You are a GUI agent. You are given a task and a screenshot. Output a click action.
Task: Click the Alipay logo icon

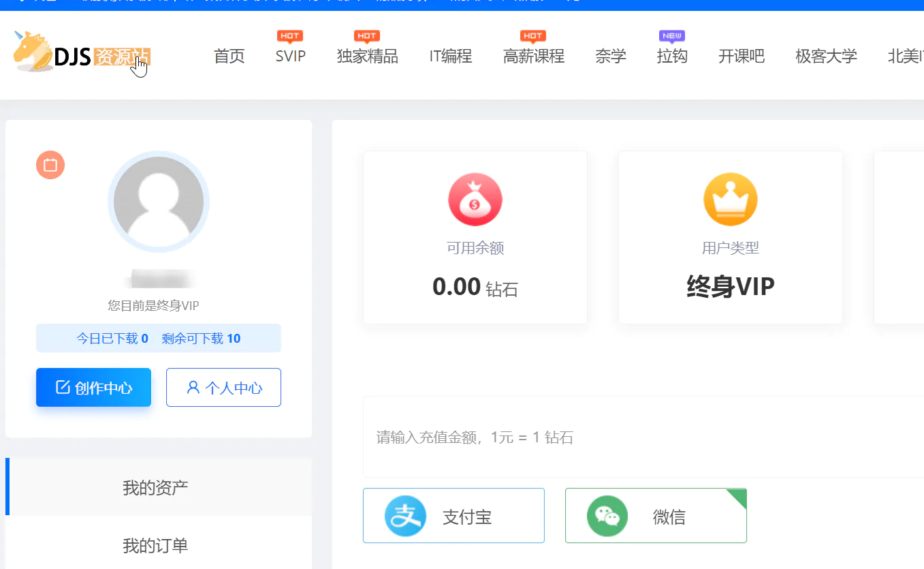pos(405,516)
